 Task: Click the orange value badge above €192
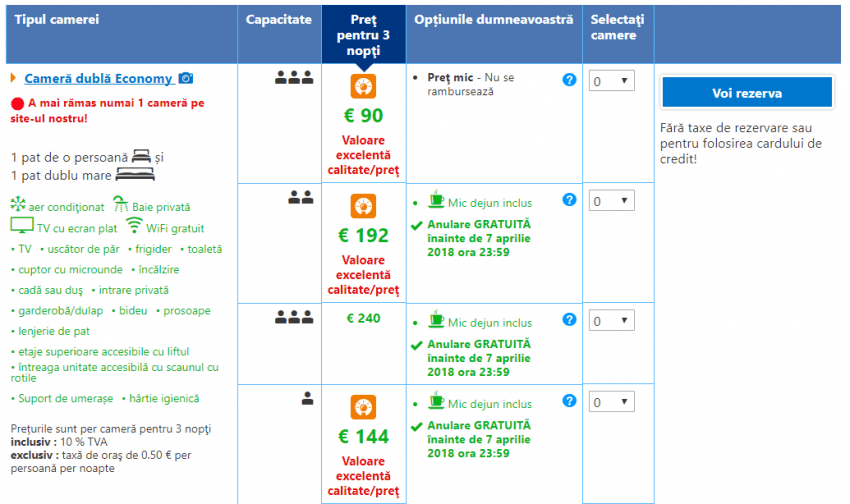pyautogui.click(x=363, y=206)
